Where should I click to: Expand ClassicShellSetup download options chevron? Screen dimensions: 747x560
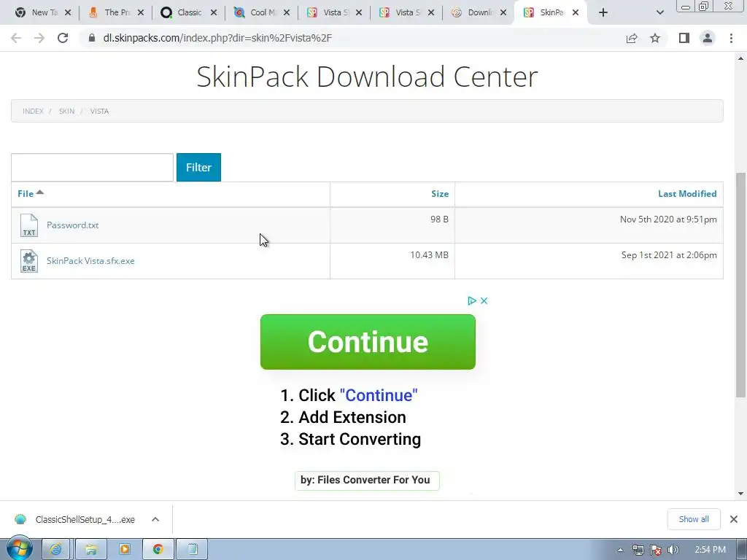point(155,519)
